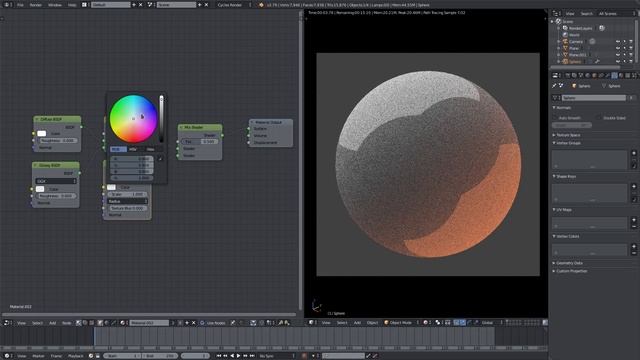Open the Global orientation dropdown

click(x=491, y=322)
